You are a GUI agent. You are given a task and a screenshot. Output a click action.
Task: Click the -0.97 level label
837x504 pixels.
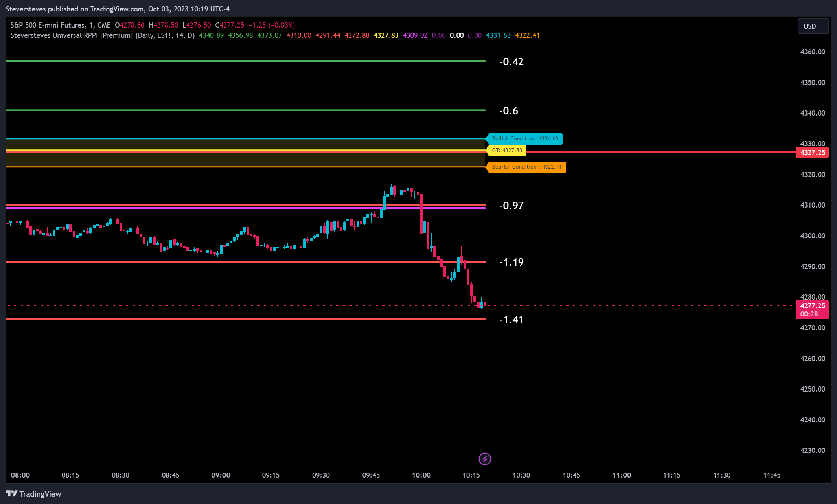click(x=511, y=206)
